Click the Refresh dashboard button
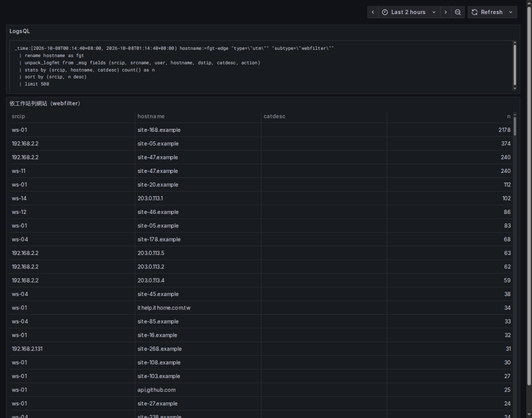 click(x=487, y=12)
